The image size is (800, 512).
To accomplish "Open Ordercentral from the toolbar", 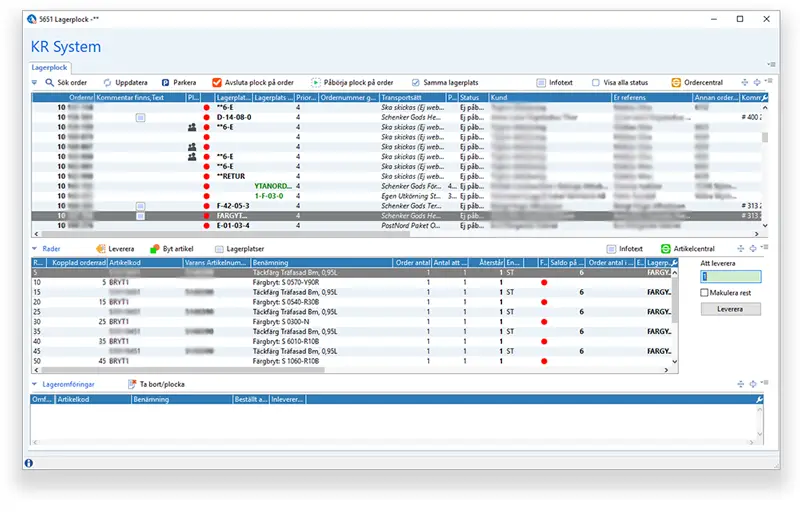I will pos(697,83).
